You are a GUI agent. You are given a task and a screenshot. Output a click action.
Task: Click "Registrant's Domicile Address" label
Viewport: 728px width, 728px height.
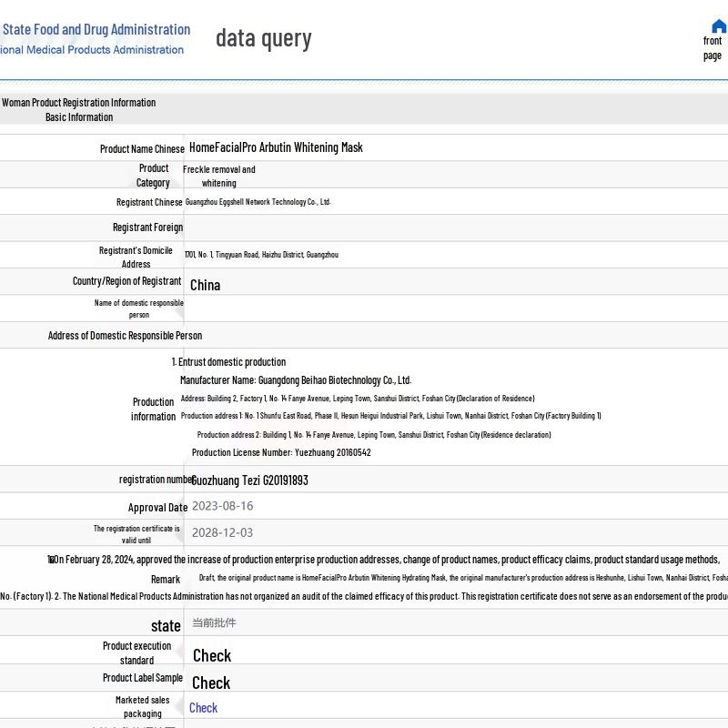136,258
